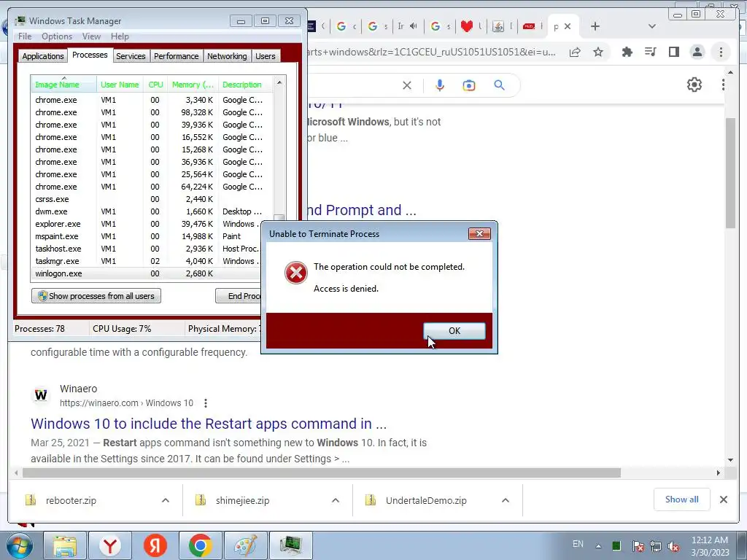This screenshot has width=747, height=560.
Task: Expand the Chrome tab search chevron
Action: pyautogui.click(x=651, y=26)
